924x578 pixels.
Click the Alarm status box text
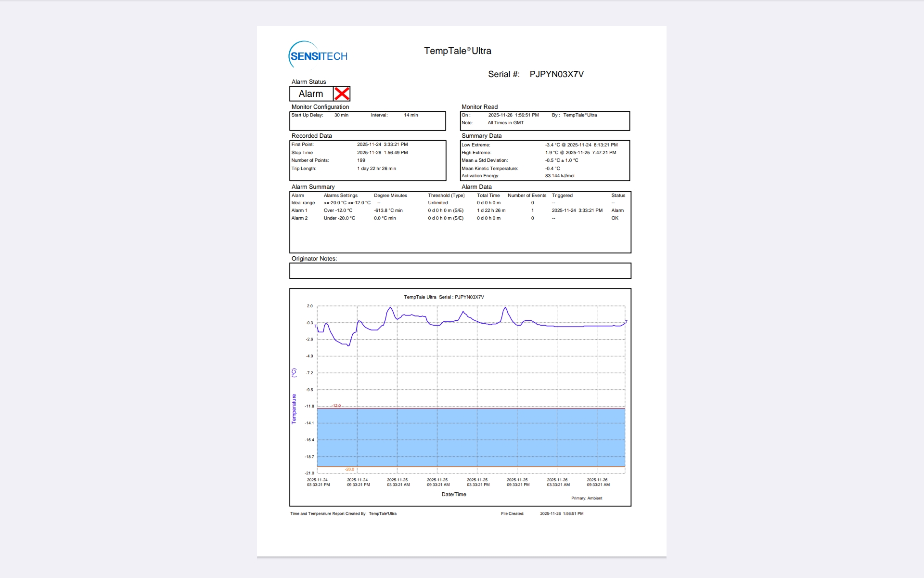pos(311,94)
